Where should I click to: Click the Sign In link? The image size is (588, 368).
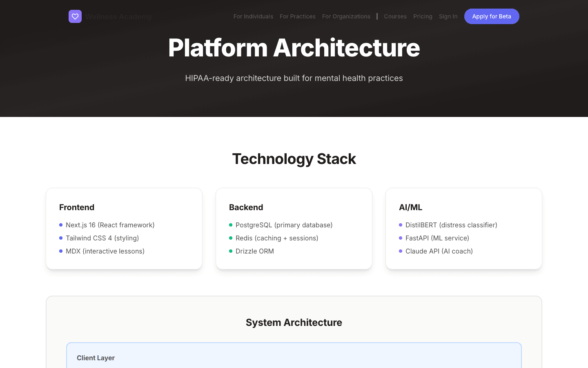coord(448,16)
